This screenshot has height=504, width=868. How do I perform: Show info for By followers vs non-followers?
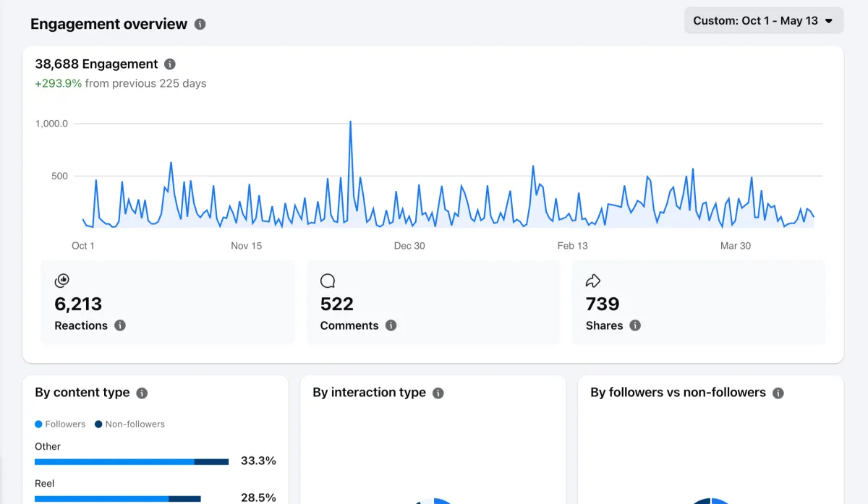pos(778,393)
